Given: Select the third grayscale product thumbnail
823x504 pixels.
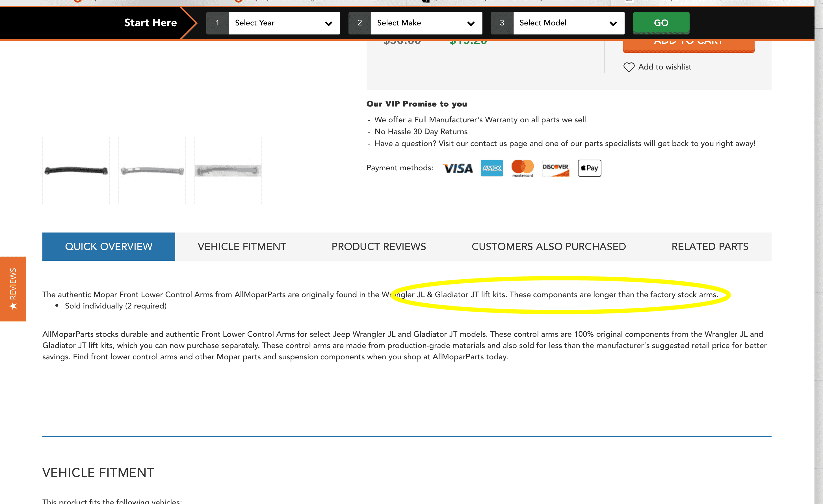Looking at the screenshot, I should click(228, 170).
